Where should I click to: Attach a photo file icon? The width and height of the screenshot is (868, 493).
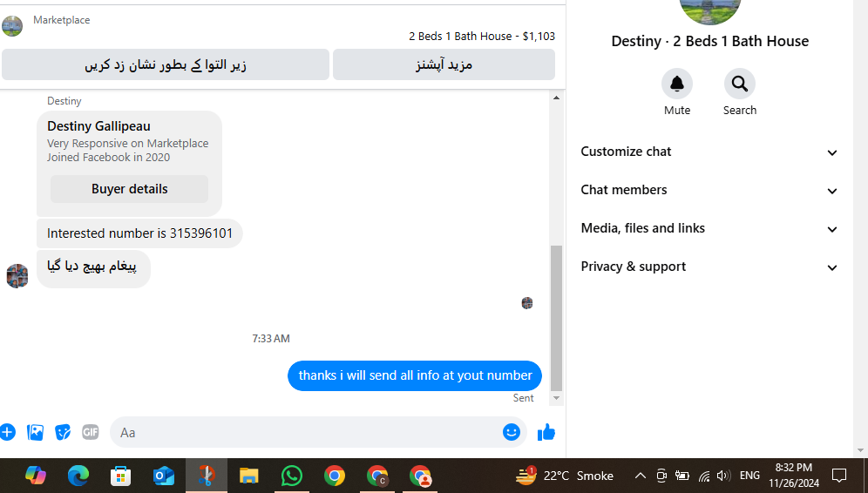(x=35, y=432)
